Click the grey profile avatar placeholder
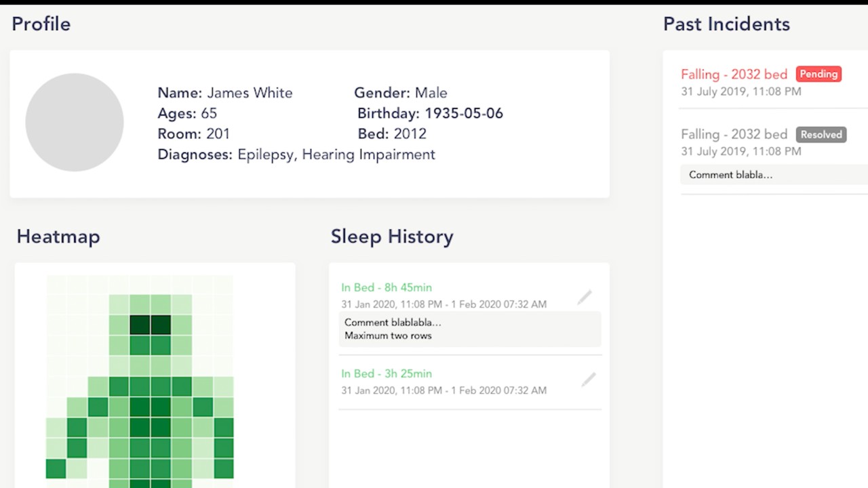 75,123
